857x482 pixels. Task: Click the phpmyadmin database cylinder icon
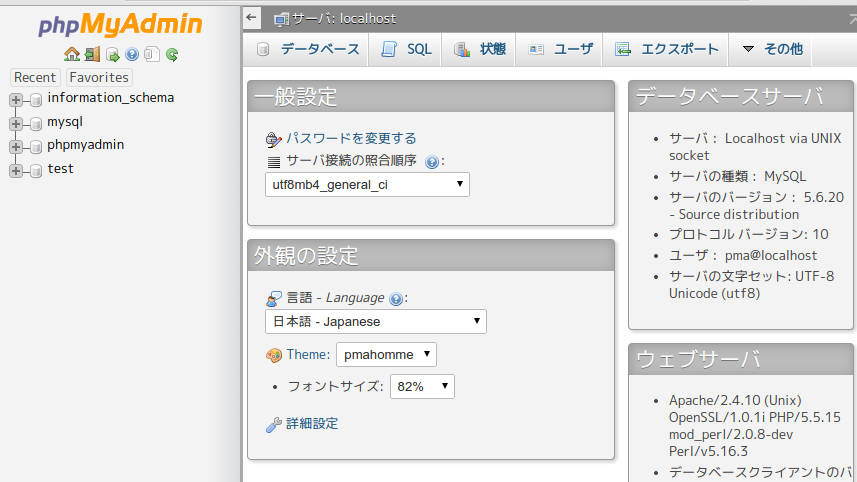[36, 146]
